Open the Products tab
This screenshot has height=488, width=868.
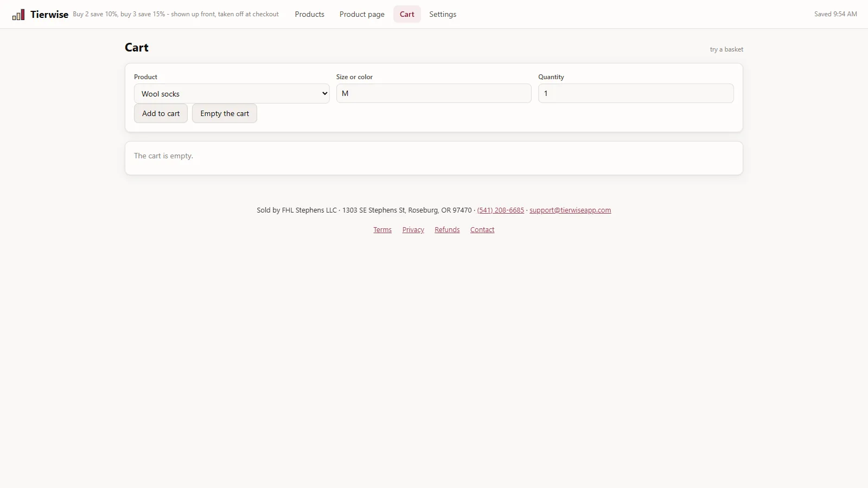tap(310, 14)
